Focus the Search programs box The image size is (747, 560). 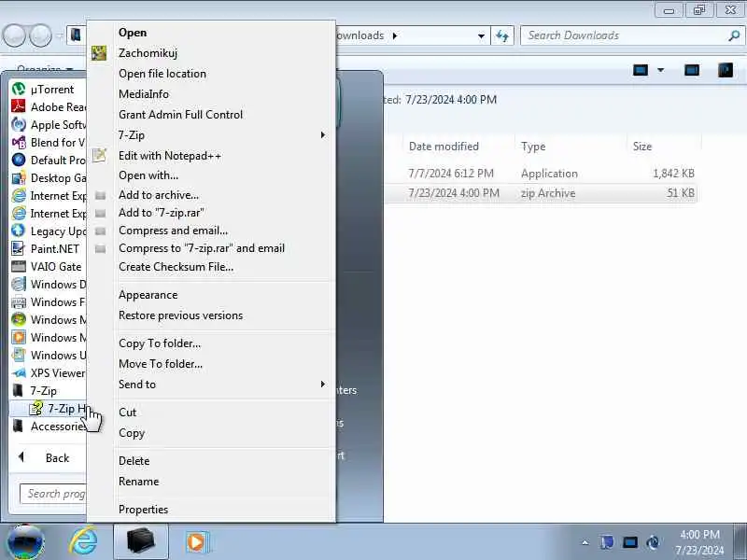(53, 494)
